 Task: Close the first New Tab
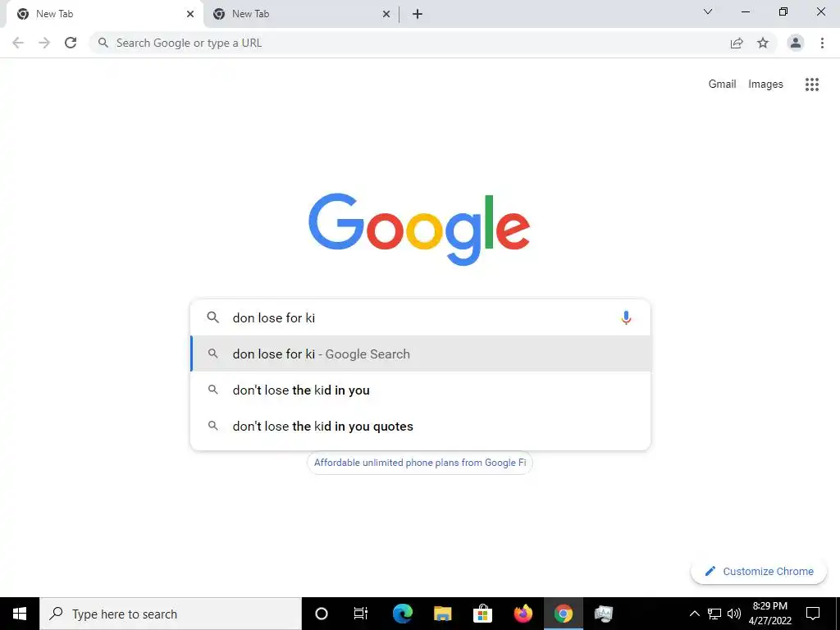190,14
